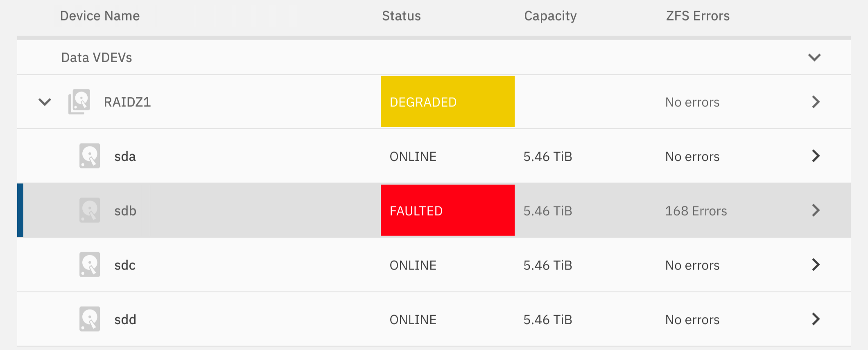Collapse the RAIDZ1 tree node
868x350 pixels.
pyautogui.click(x=45, y=102)
